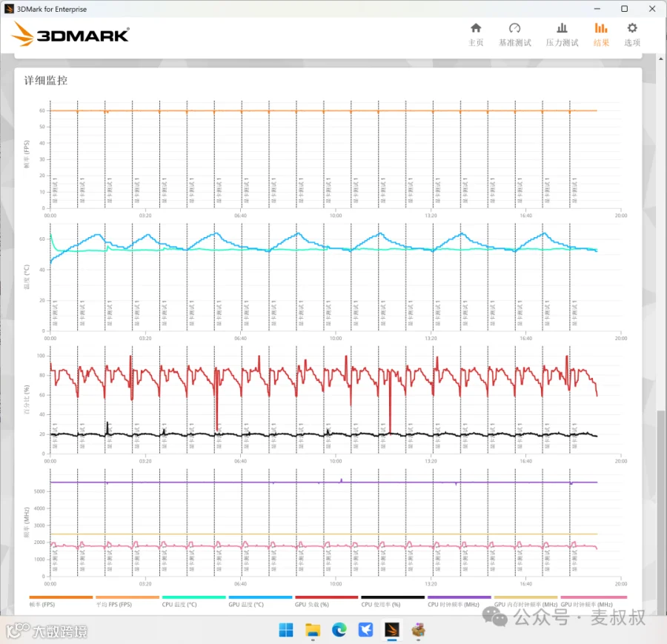Toggle the CPU 温度 legend series
This screenshot has width=667, height=644.
click(x=193, y=602)
